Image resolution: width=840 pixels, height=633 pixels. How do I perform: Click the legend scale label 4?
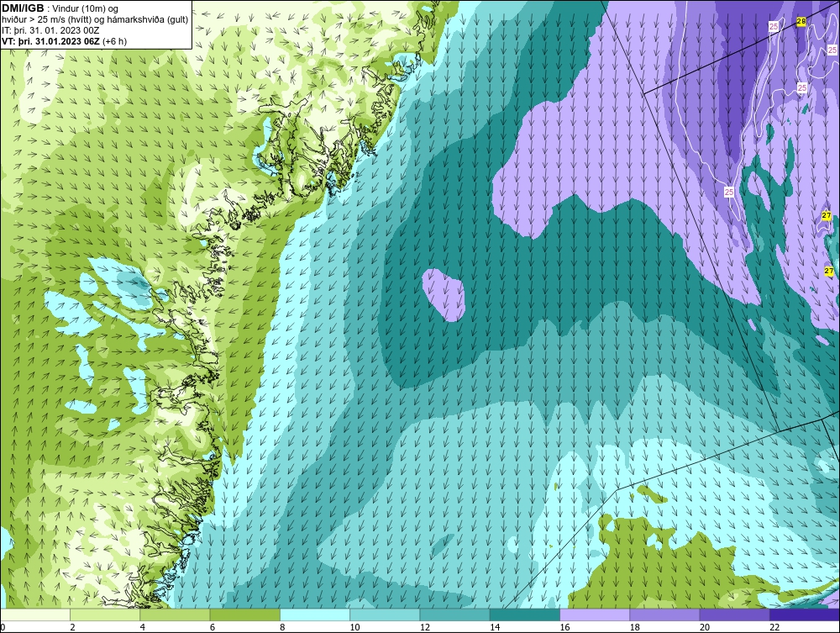143,628
